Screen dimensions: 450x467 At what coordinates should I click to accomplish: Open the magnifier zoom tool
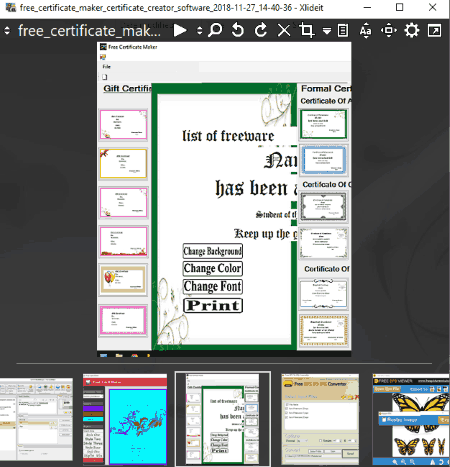point(215,30)
